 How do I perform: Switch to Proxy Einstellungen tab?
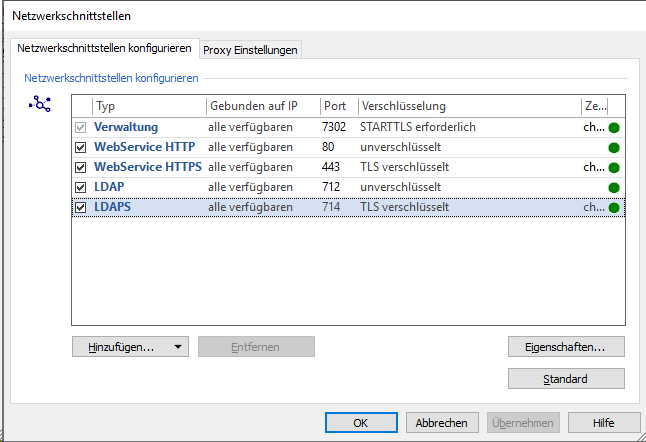pos(250,50)
